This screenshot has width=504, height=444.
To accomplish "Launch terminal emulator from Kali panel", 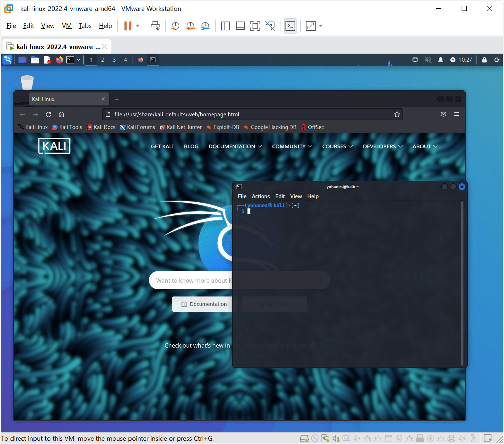I will point(70,60).
